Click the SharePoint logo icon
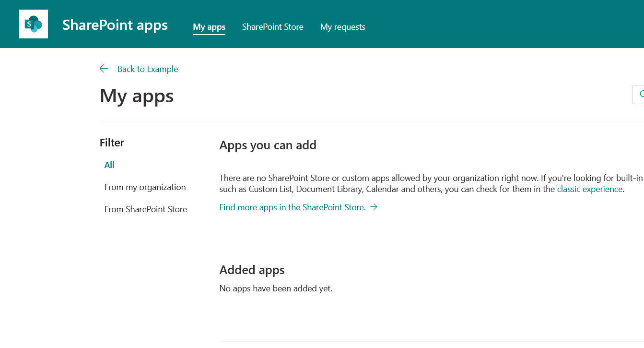644x348 pixels. click(34, 24)
